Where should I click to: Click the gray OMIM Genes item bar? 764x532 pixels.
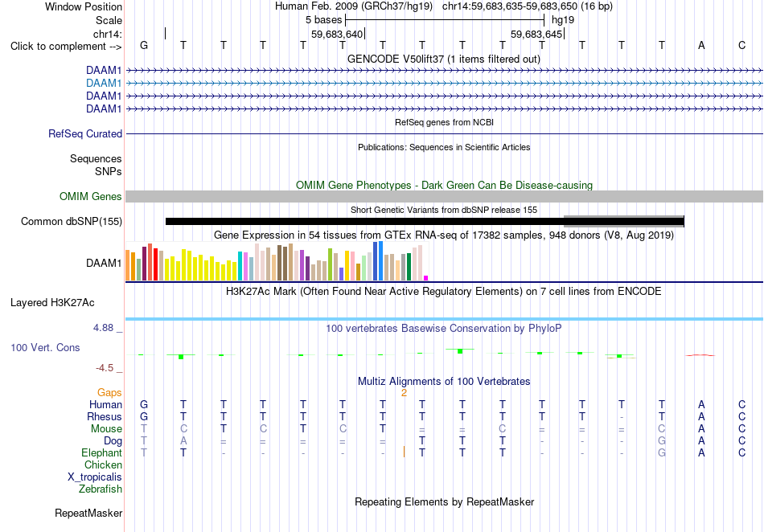tap(444, 196)
